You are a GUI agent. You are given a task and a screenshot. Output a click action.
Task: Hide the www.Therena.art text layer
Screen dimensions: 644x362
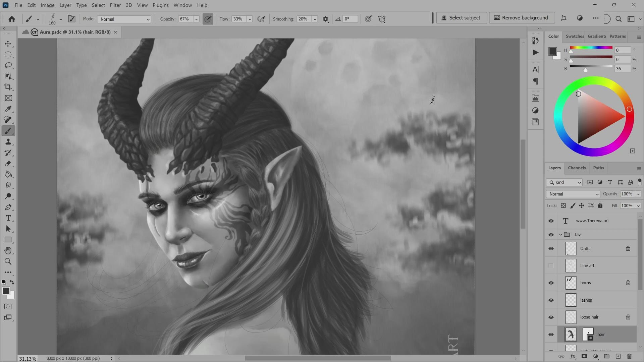tap(551, 221)
